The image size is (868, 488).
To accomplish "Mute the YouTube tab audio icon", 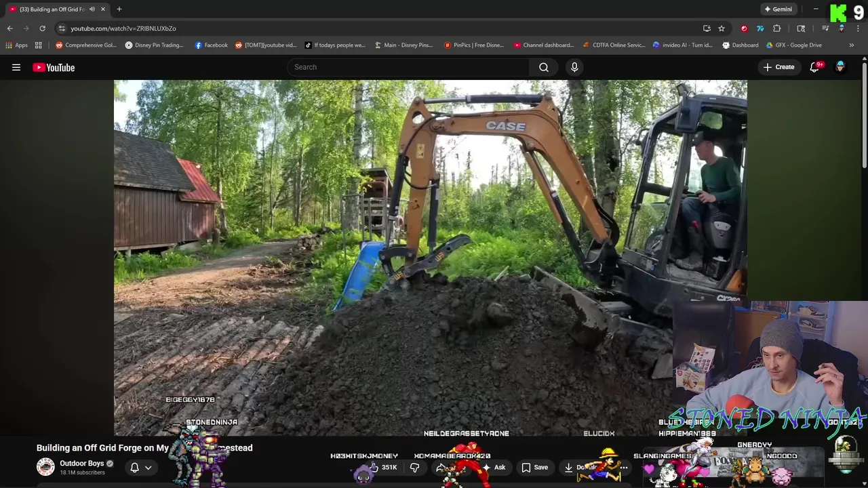I will pos(92,9).
